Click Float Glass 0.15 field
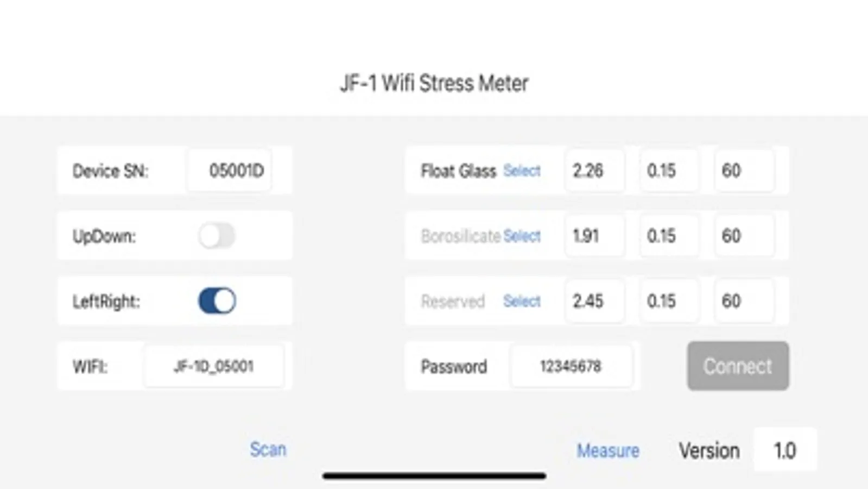868x489 pixels. (668, 171)
